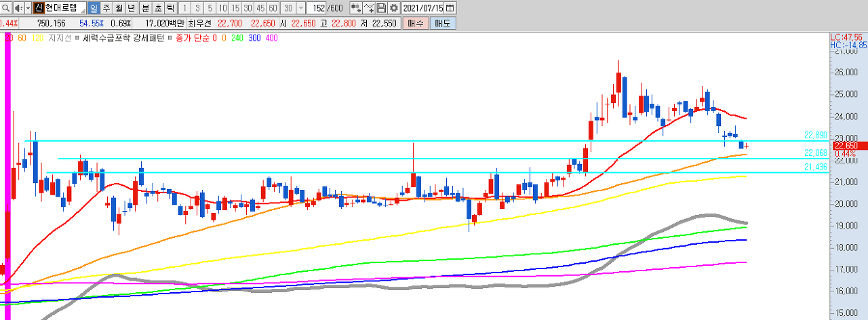Click the blue 300 moving average legend
Viewport: 868px width, 320px height.
254,38
